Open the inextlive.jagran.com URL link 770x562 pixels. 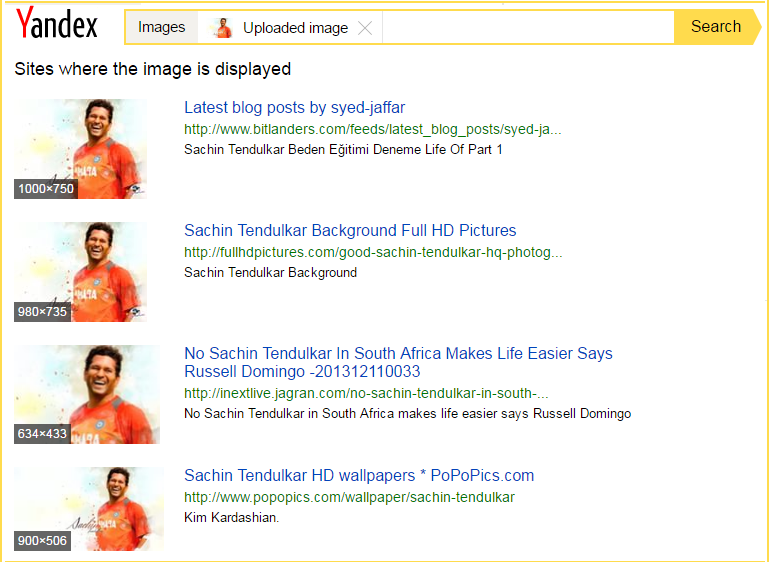[x=366, y=393]
